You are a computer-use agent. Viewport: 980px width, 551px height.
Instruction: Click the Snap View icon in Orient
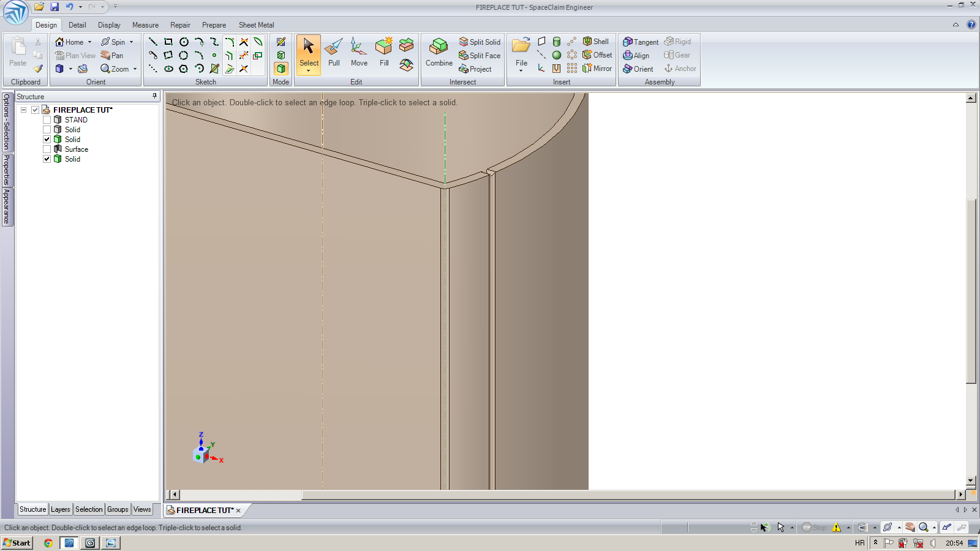coord(83,69)
